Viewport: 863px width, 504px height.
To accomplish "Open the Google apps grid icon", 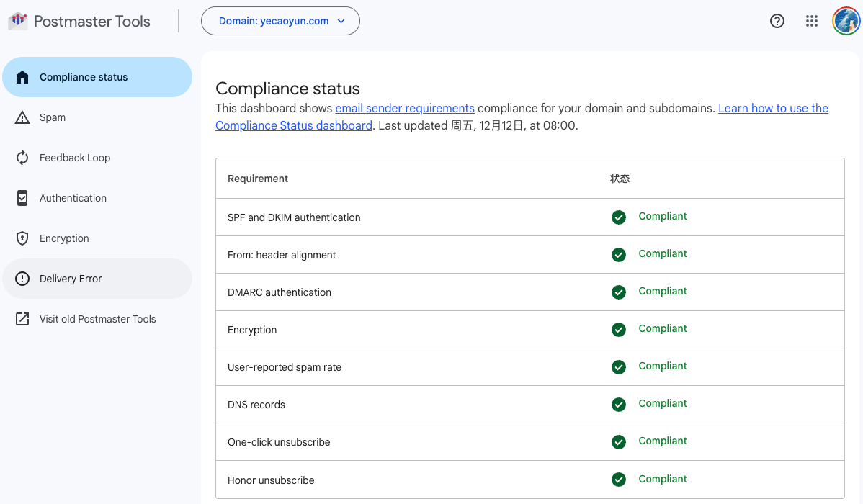I will (x=812, y=21).
